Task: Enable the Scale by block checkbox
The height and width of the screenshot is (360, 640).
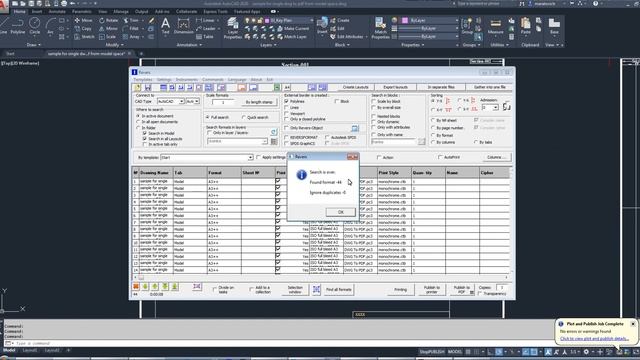Action: click(373, 101)
